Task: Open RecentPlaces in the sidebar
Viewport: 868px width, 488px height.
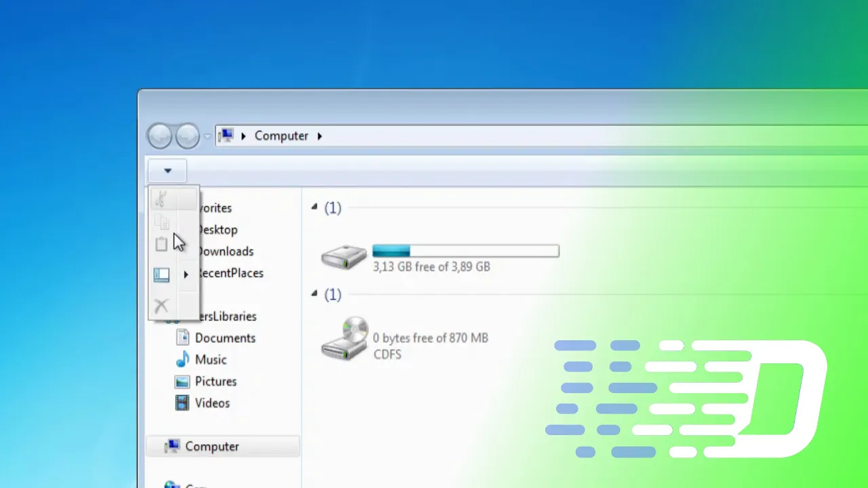Action: click(x=230, y=273)
